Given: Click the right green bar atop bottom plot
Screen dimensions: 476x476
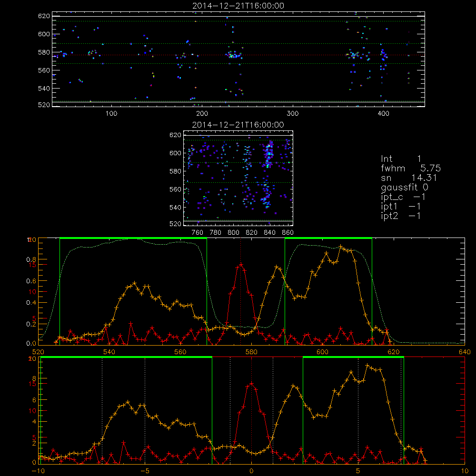Looking at the screenshot, I should 353,357.
